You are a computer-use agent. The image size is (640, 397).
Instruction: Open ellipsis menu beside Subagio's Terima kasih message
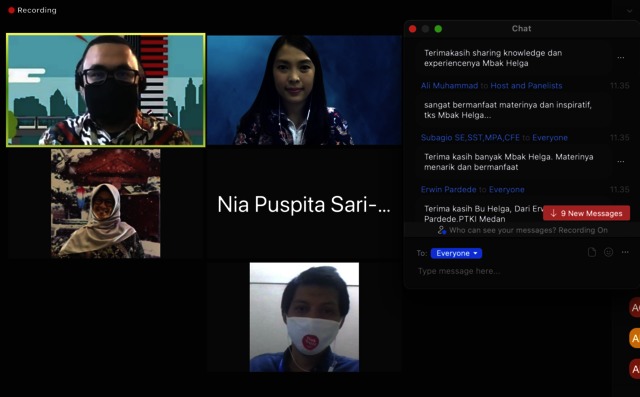coord(620,162)
